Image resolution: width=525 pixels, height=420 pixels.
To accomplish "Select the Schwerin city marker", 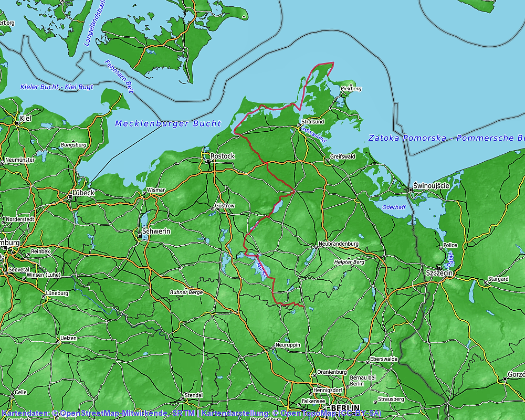I will (140, 235).
